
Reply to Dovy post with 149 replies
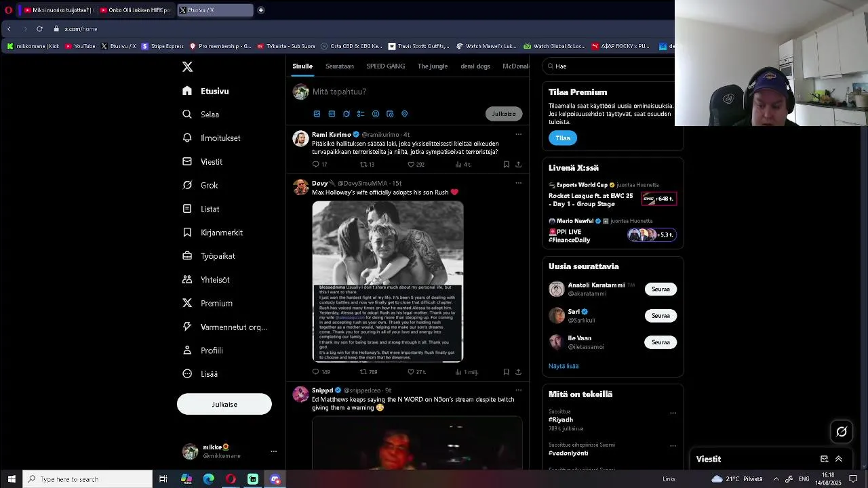pyautogui.click(x=321, y=371)
